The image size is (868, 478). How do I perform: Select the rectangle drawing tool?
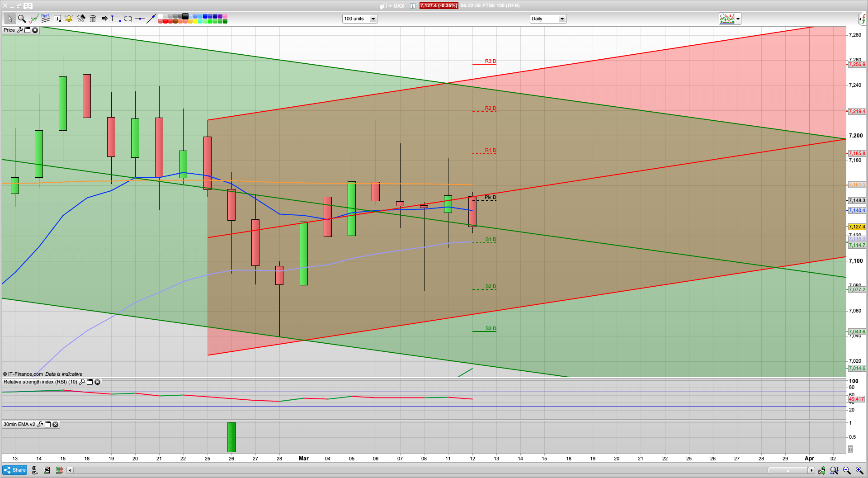(116, 19)
